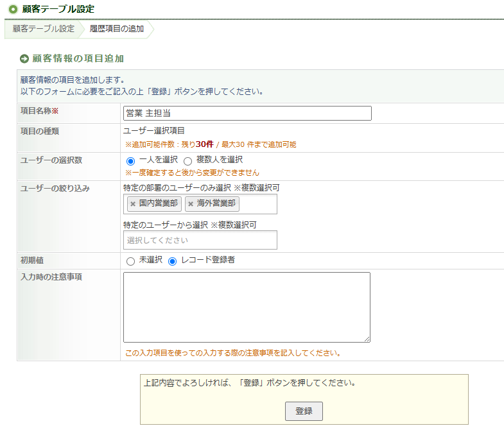Open the 特定のユーザーから選択 dropdown field

pos(200,240)
